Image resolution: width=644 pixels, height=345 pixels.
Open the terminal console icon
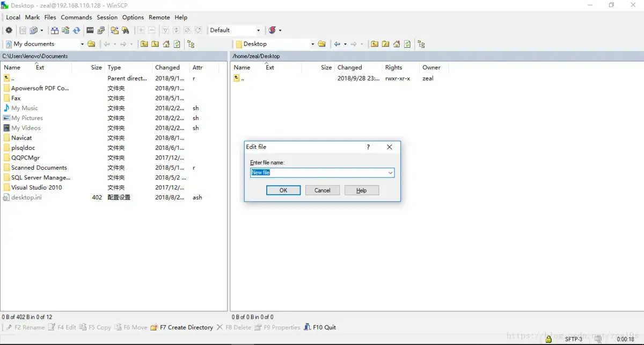[90, 30]
